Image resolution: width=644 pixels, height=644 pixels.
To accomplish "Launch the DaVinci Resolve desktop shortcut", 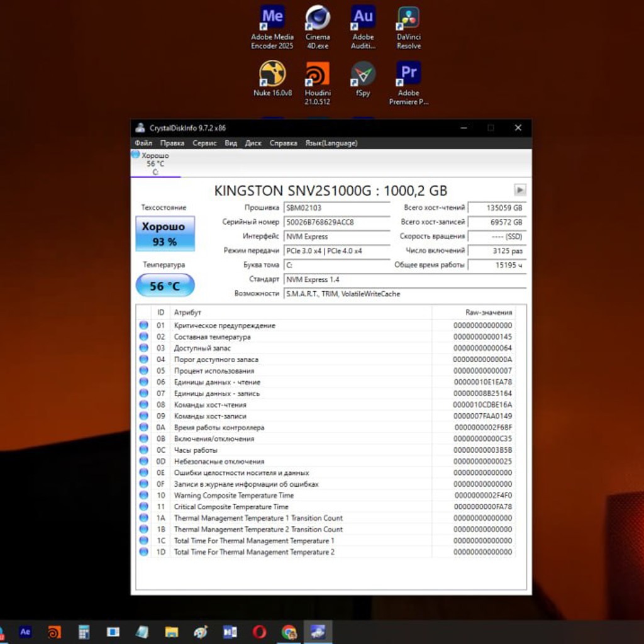I will 409,27.
